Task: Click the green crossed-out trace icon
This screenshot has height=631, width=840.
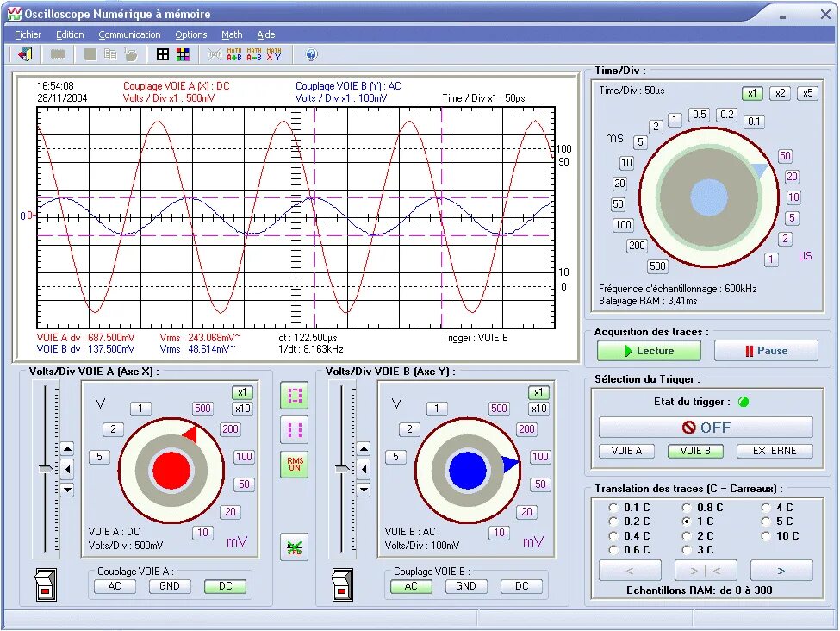Action: [295, 547]
